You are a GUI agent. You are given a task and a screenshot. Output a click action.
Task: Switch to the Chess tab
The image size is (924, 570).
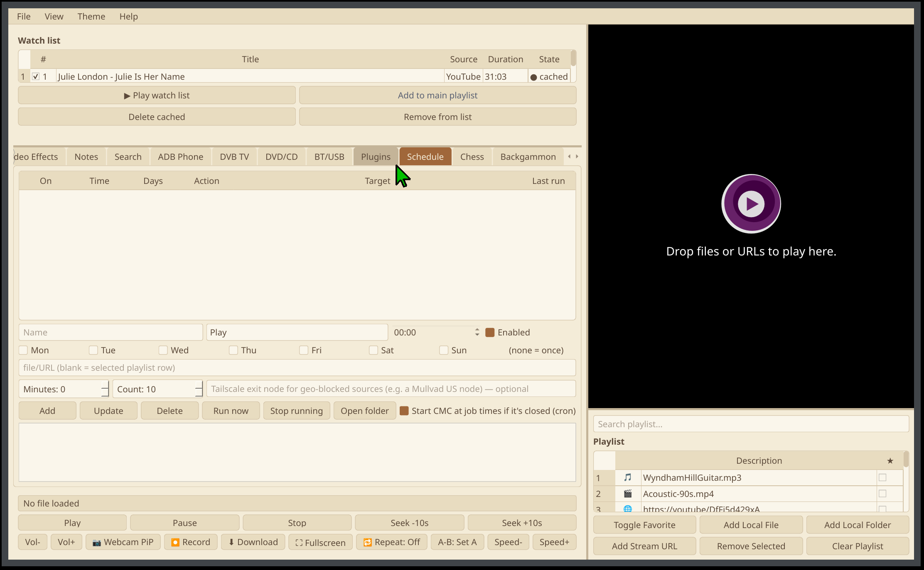coord(472,157)
